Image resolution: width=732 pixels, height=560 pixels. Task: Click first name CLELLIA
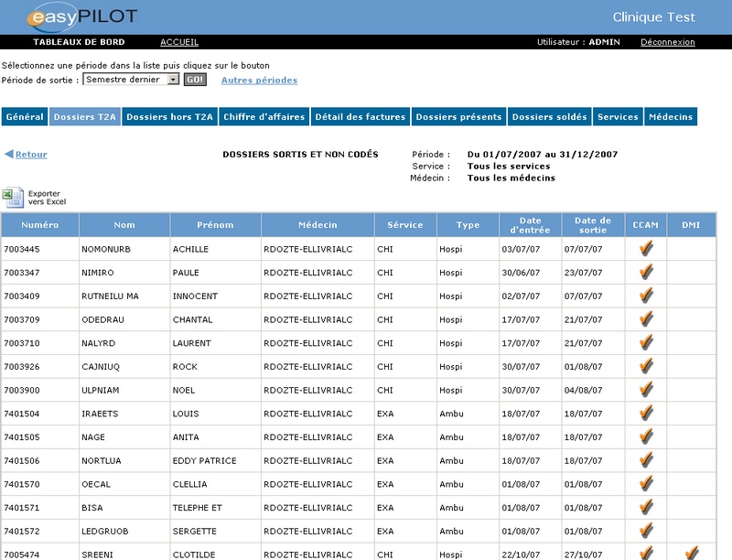tap(189, 484)
